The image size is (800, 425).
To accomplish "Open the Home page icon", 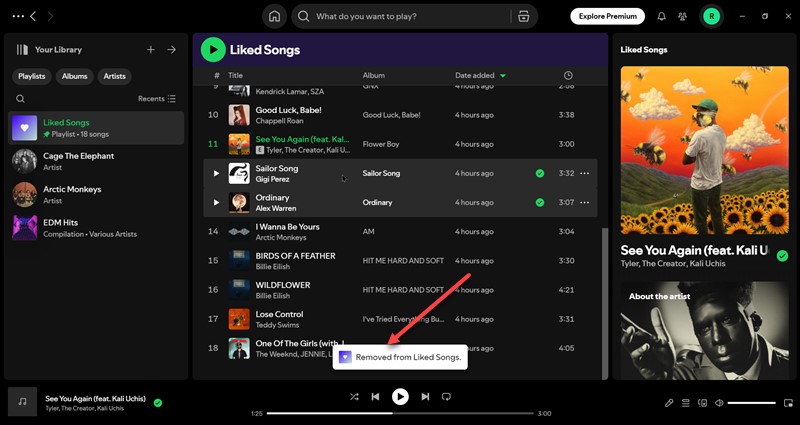I will tap(274, 16).
